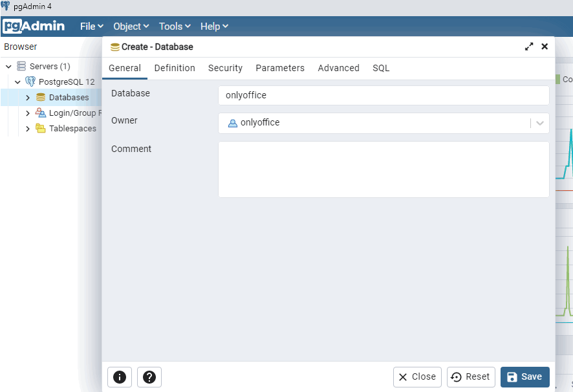Viewport: 573px width, 392px height.
Task: Switch to the Security tab
Action: coord(225,68)
